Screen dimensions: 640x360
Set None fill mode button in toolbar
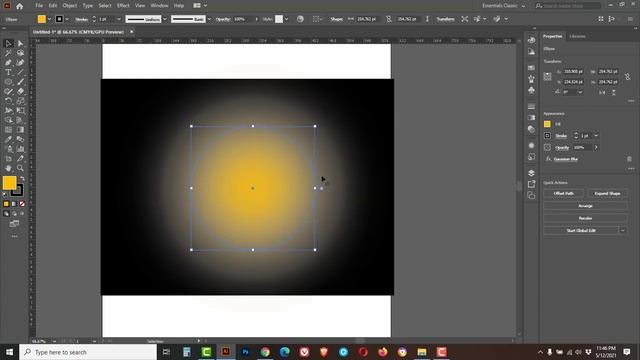coord(22,204)
